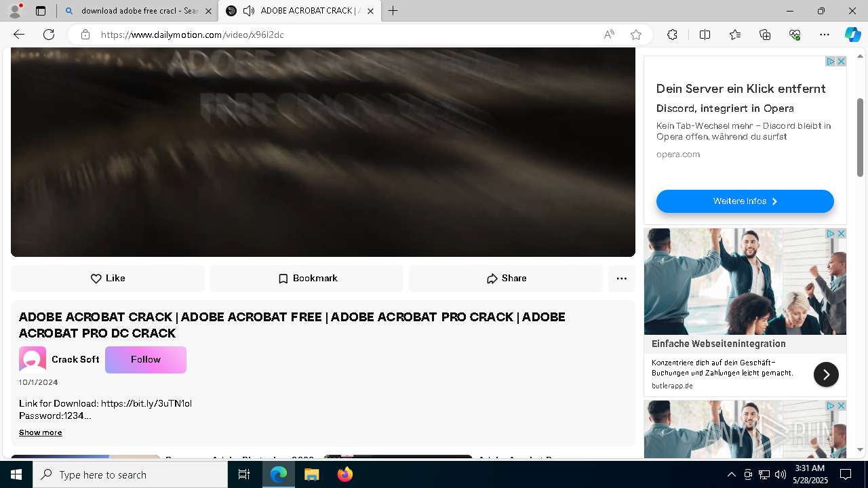This screenshot has width=868, height=488.
Task: Open Microsoft Edge from taskbar
Action: point(279,474)
